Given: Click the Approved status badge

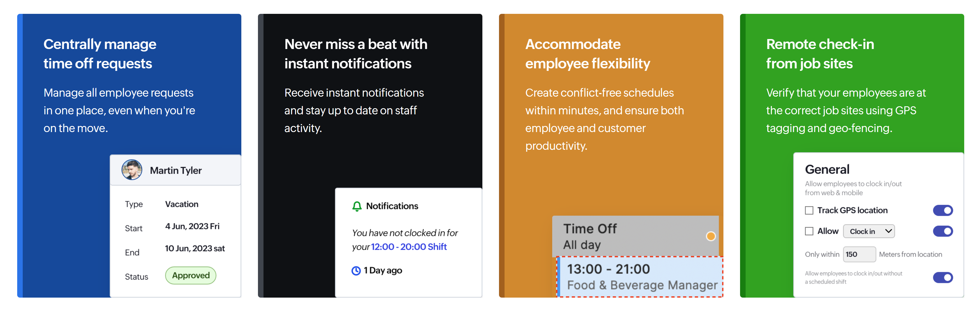Looking at the screenshot, I should pos(191,275).
